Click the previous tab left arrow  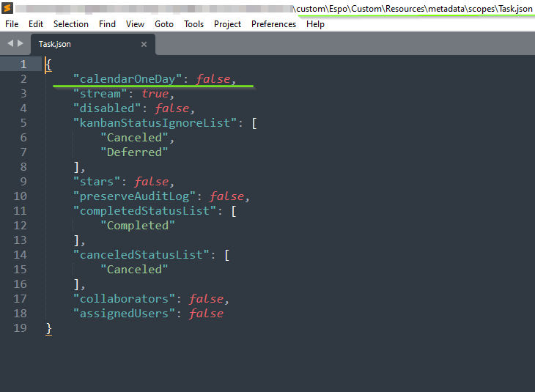(x=10, y=43)
